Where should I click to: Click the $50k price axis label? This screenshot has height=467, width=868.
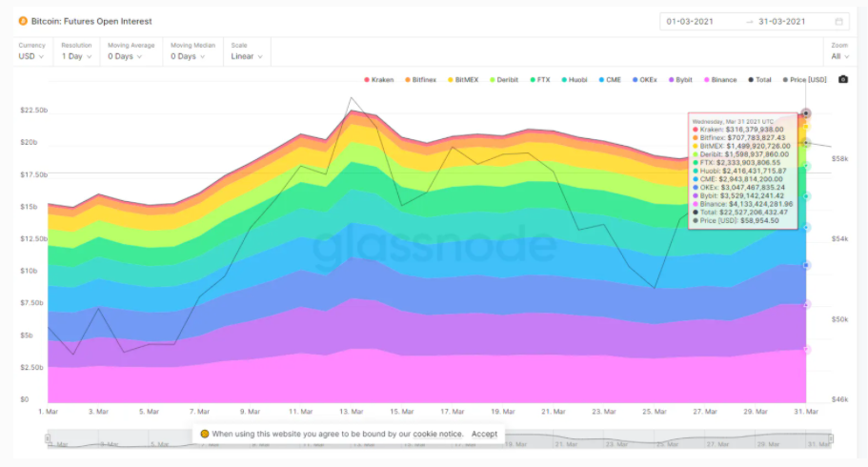pos(839,319)
